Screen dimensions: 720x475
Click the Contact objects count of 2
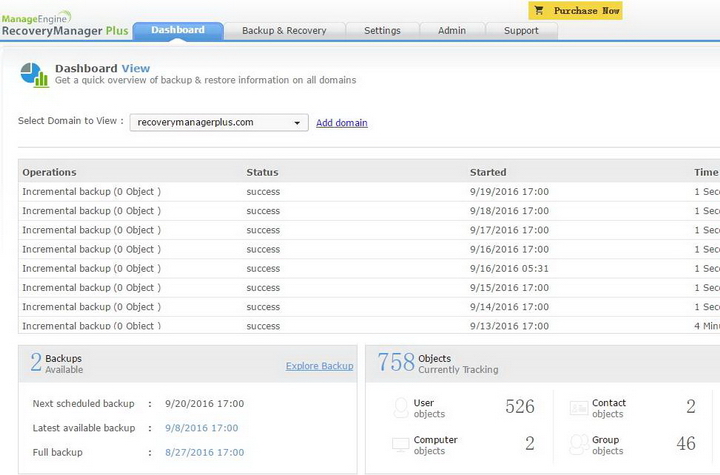click(691, 407)
